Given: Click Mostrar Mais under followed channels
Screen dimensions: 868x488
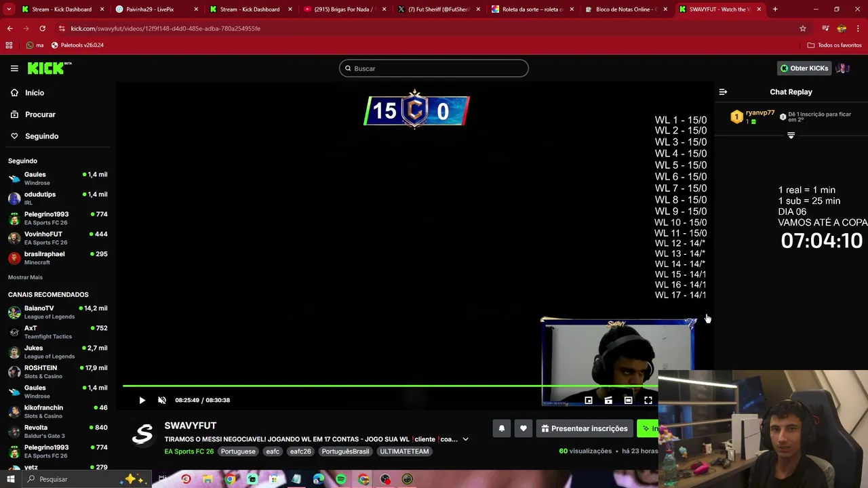Looking at the screenshot, I should 25,277.
